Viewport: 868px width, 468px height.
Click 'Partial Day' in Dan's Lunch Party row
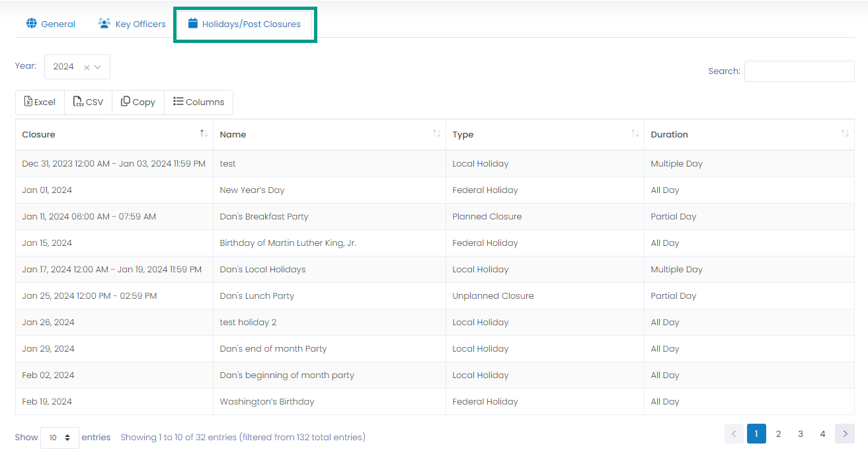[674, 295]
